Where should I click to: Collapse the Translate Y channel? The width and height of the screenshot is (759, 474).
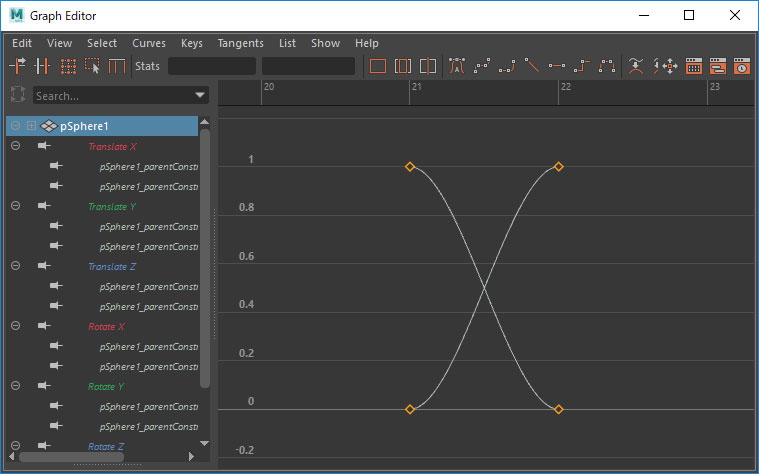15,206
